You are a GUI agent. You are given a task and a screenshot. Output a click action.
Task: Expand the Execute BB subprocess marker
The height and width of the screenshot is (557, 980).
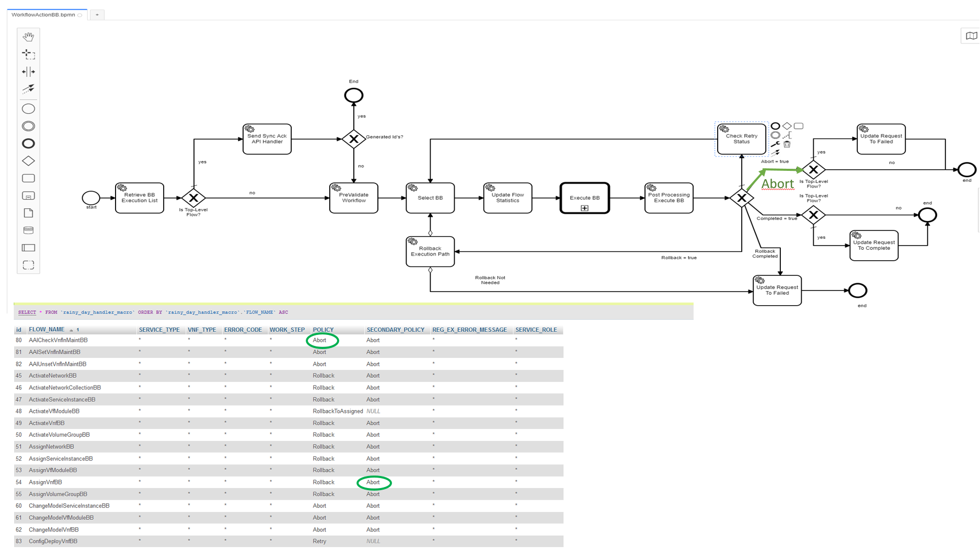(x=584, y=208)
